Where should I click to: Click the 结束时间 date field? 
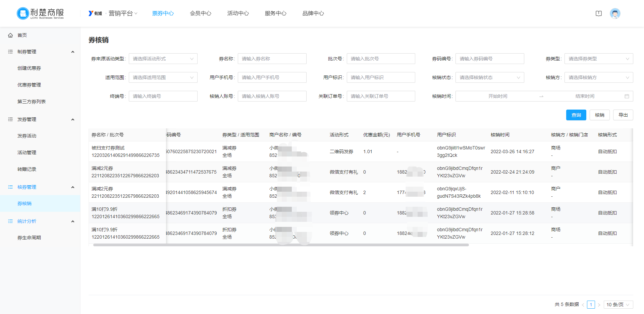tap(585, 96)
